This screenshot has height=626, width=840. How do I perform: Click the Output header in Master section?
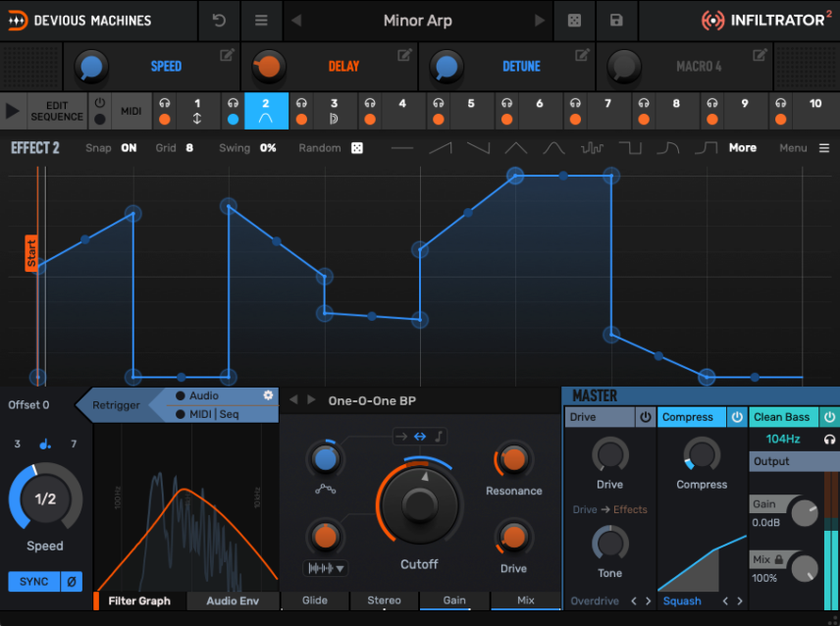pos(794,461)
